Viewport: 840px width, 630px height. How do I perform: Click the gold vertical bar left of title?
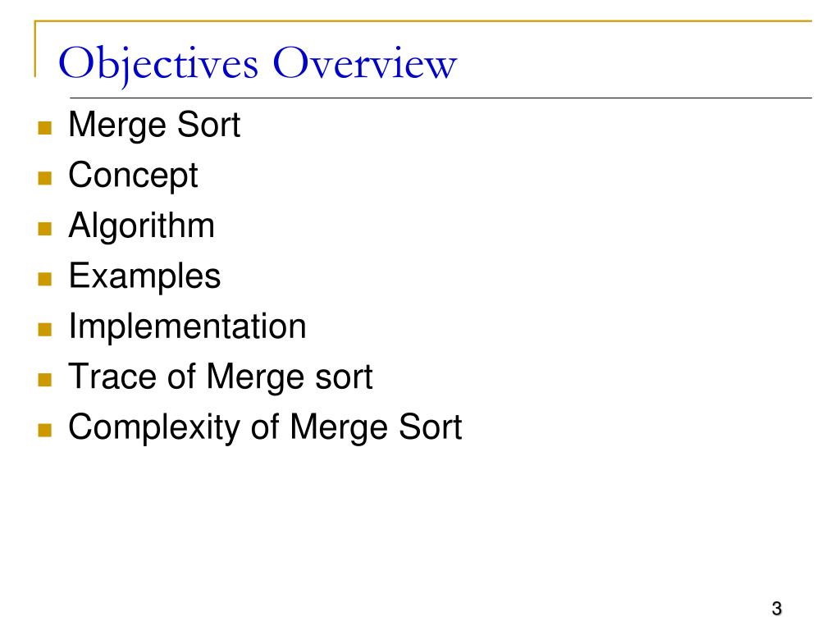pos(34,49)
